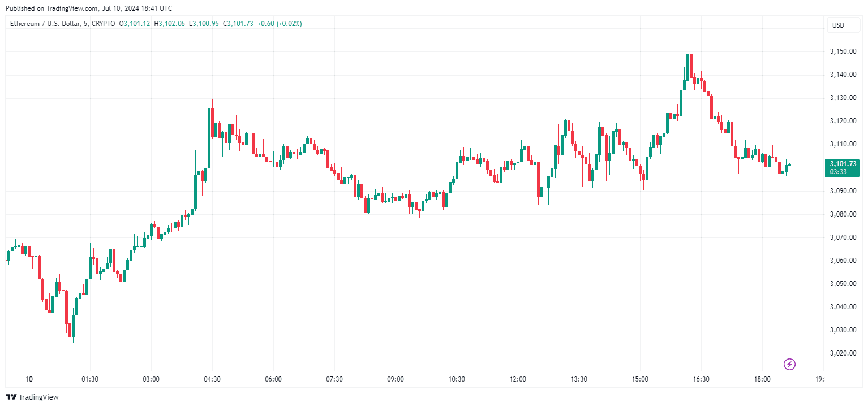Click the 3,020.00 price axis label
Screen dimensions: 868x407
842,353
